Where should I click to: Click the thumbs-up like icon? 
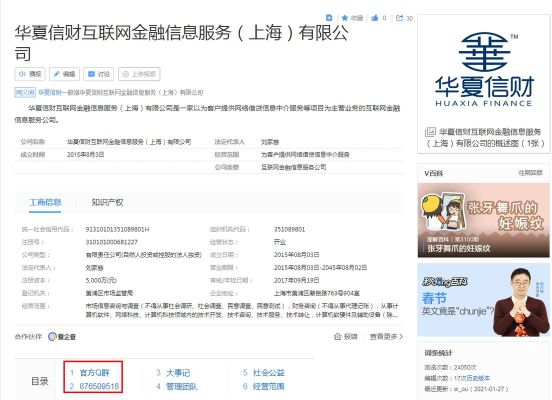375,18
